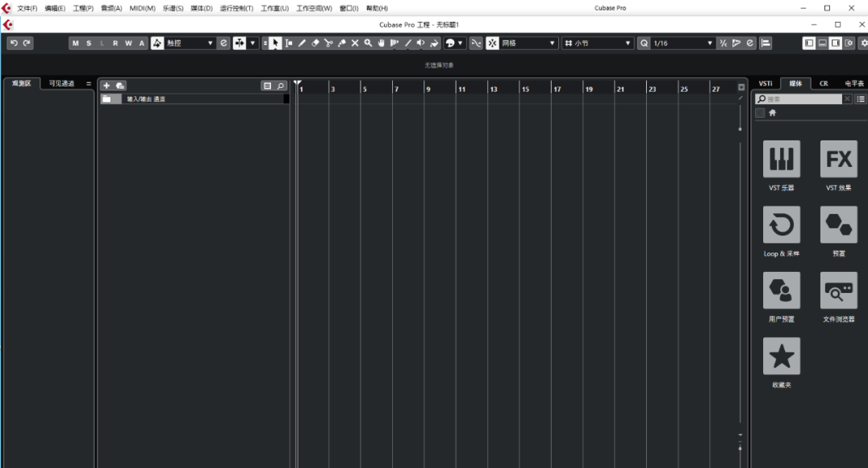Viewport: 868px width, 468px height.
Task: Open the 文件(F) menu
Action: tap(27, 8)
